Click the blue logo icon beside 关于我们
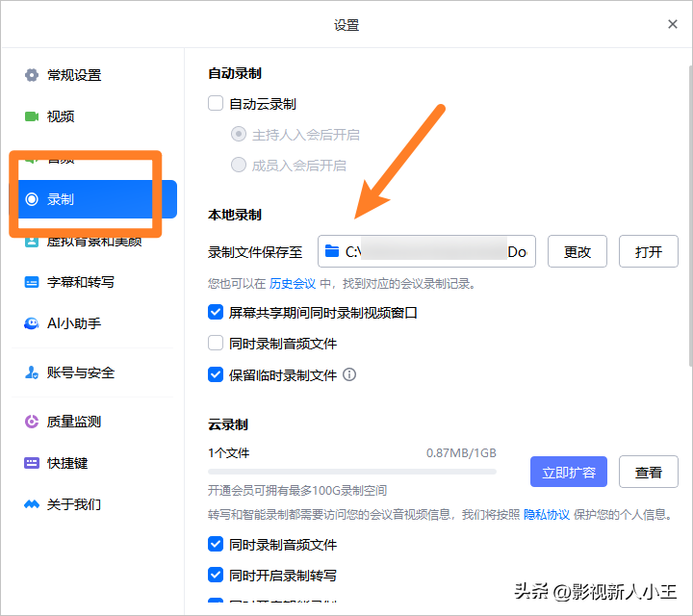Viewport: 693px width, 616px height. (32, 504)
